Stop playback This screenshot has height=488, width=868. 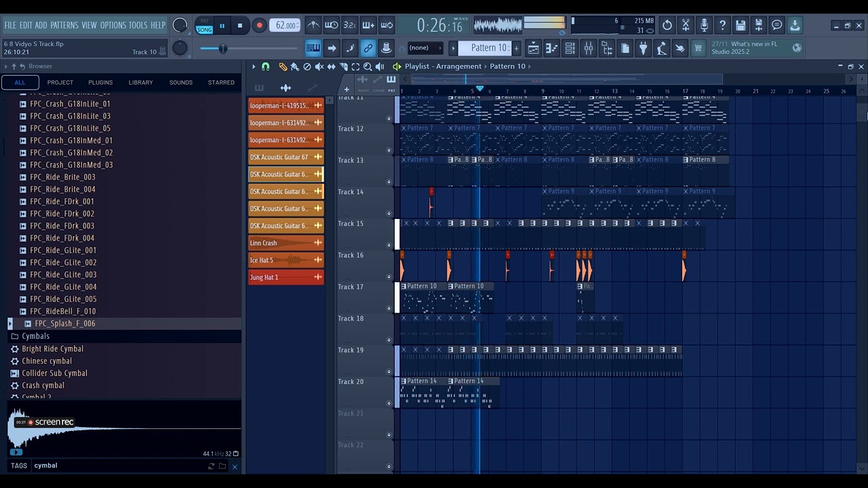(239, 26)
